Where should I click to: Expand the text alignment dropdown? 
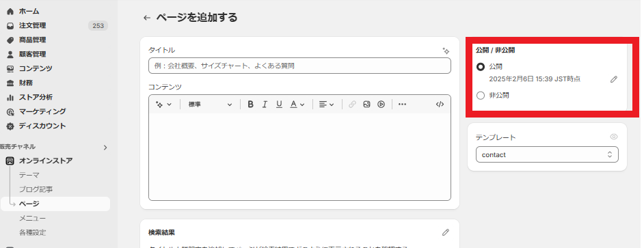[327, 105]
